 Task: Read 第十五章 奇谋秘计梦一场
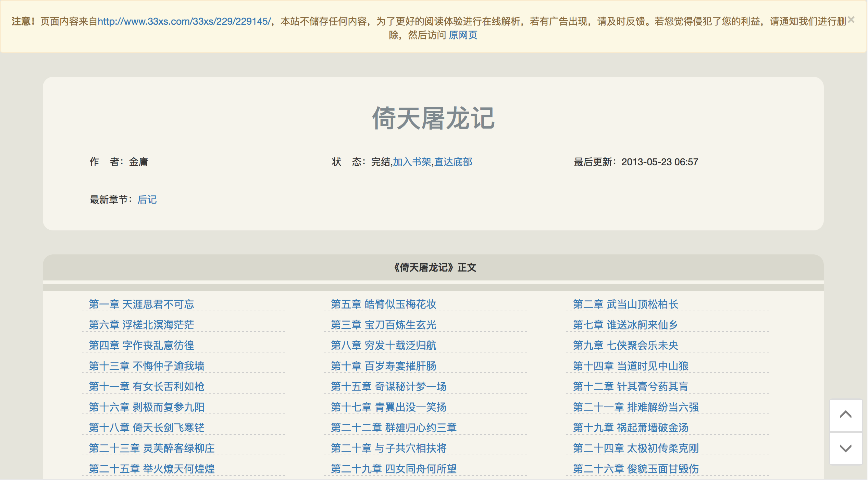pyautogui.click(x=388, y=386)
